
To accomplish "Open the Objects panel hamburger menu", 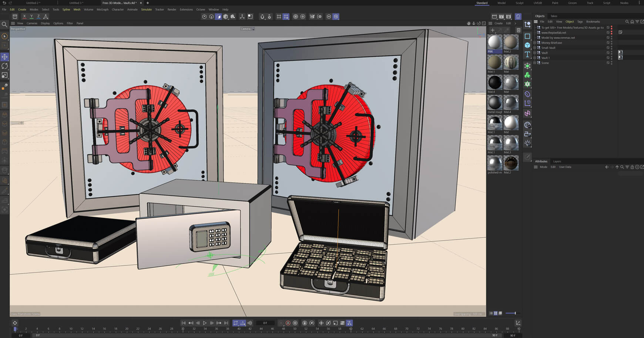I will (536, 21).
